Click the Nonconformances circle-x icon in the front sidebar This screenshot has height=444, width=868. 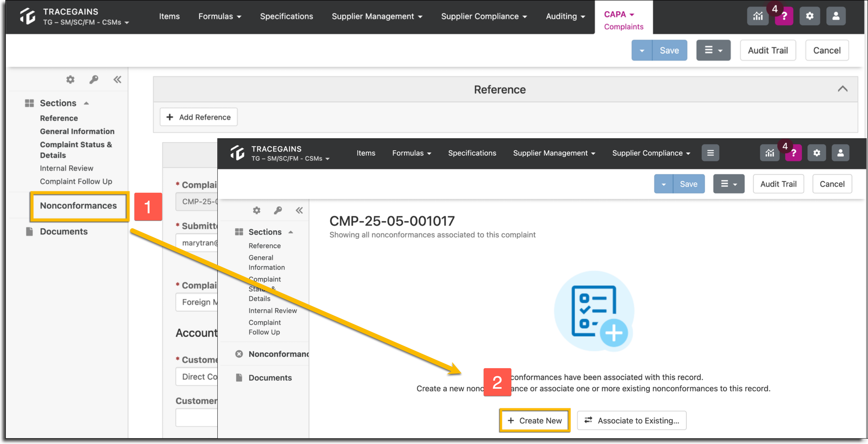(x=239, y=354)
